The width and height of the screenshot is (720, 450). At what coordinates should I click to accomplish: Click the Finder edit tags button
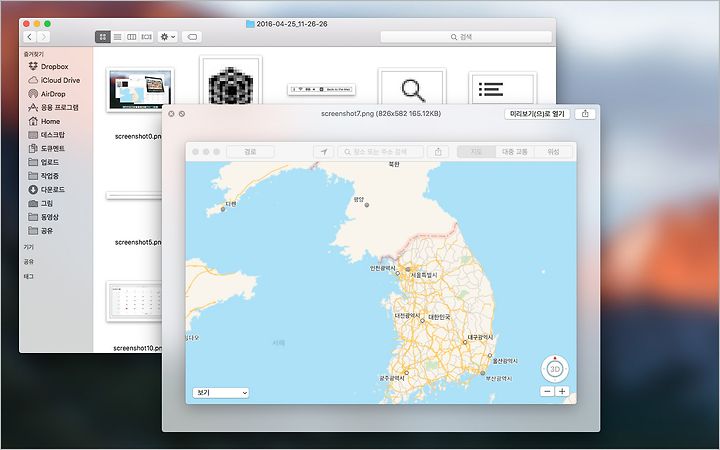192,37
